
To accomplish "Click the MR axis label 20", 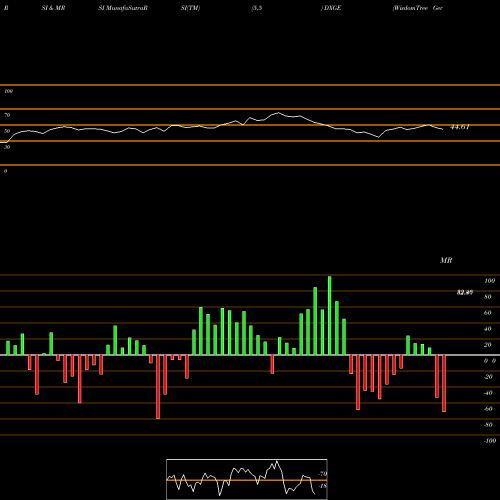I will coord(488,345).
